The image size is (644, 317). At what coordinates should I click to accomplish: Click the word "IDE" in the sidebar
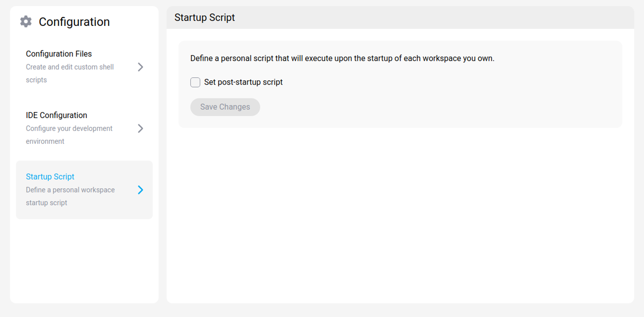32,115
